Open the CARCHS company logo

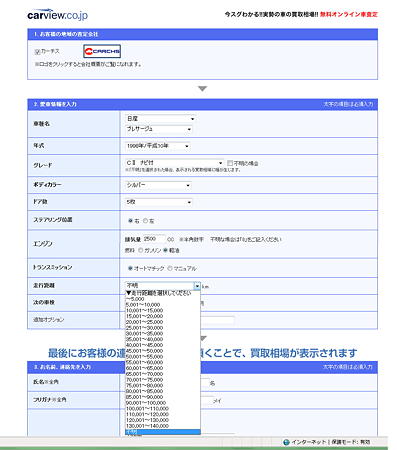coord(102,51)
